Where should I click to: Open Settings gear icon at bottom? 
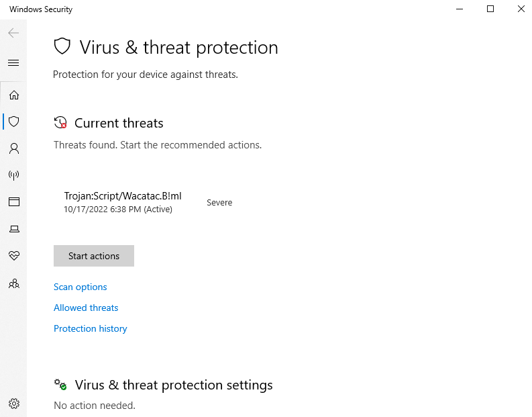tap(14, 404)
